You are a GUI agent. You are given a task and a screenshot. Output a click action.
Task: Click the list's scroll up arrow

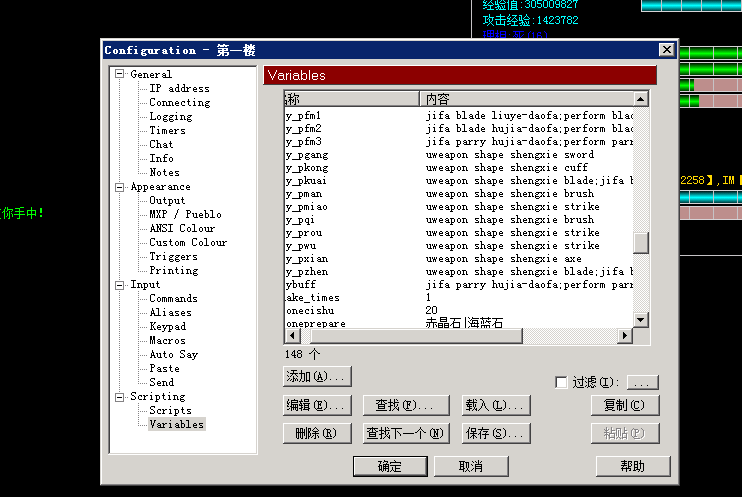tap(641, 99)
